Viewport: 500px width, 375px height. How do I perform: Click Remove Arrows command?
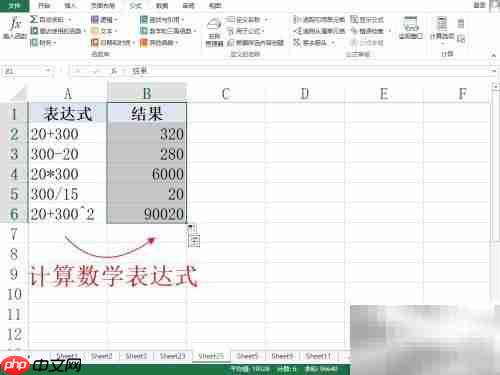point(310,43)
